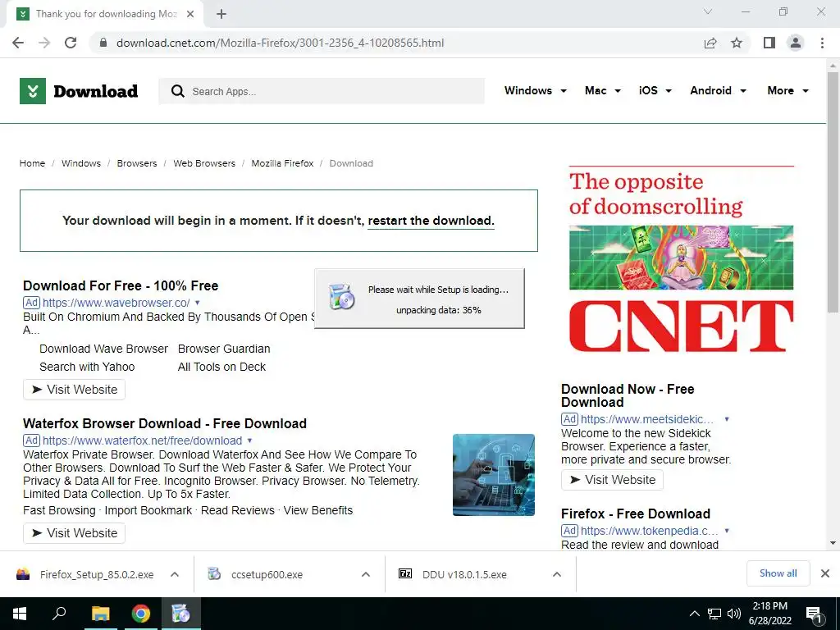Open Waterfox Browser Download ad title
This screenshot has height=630, width=840.
pyautogui.click(x=164, y=423)
